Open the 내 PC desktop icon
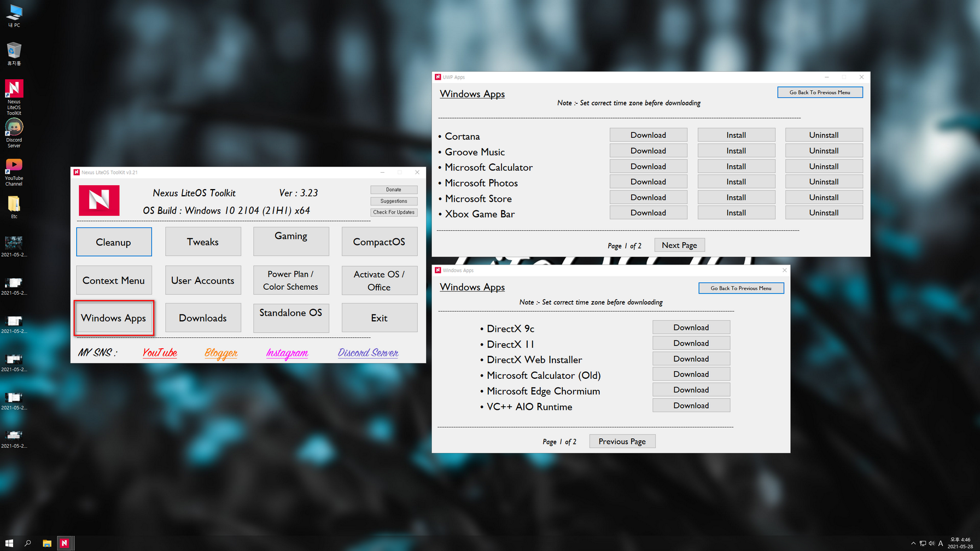Viewport: 980px width, 551px height. pyautogui.click(x=14, y=16)
